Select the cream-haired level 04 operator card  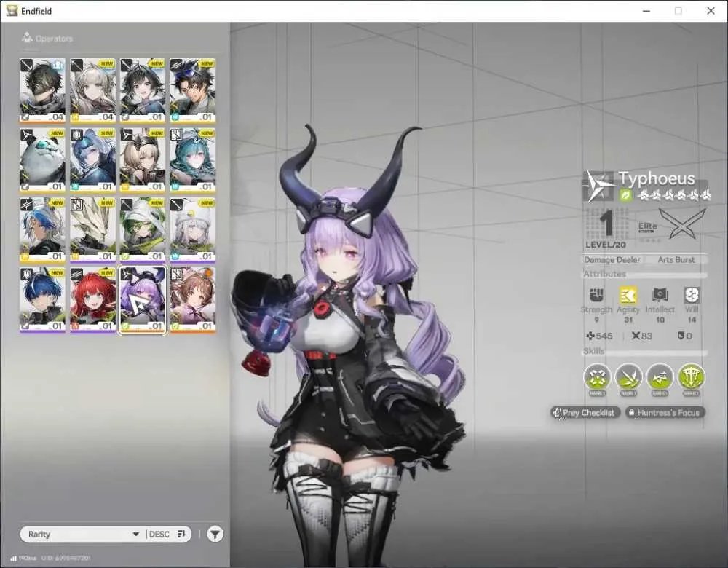[x=92, y=90]
